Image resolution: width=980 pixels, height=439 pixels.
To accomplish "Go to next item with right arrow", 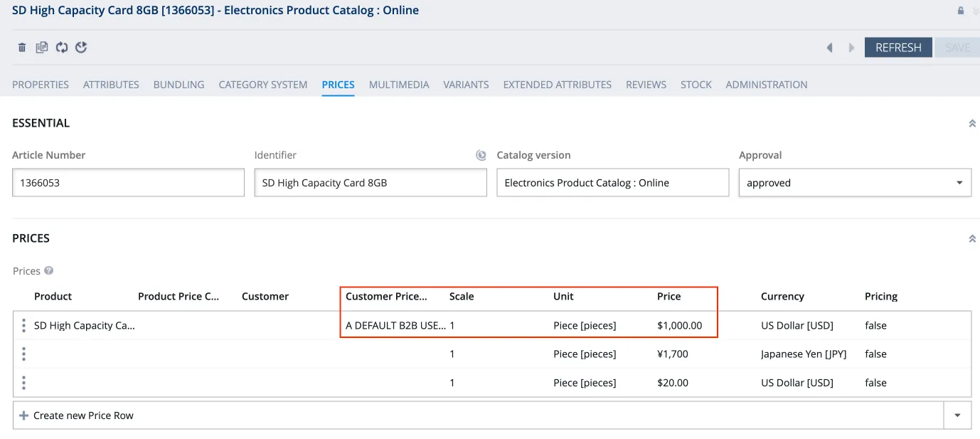I will click(851, 48).
